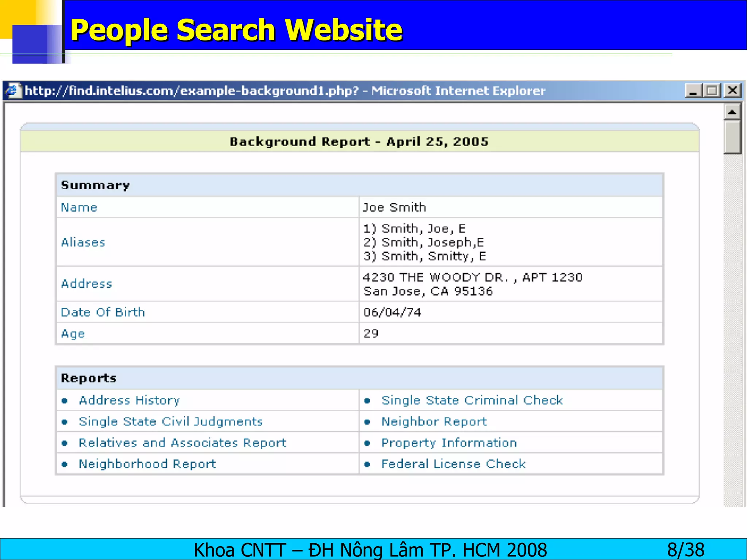
Task: Click the window title URL text
Action: (x=285, y=90)
